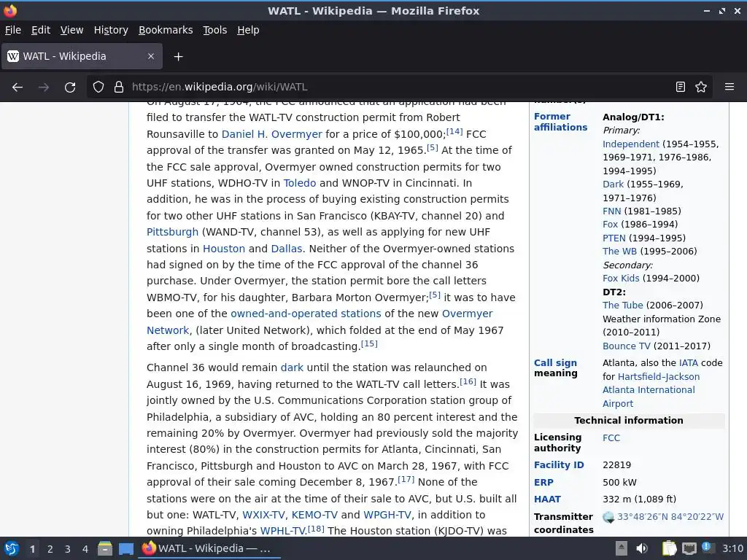Follow the Daniel H. Overmyer link
This screenshot has width=747, height=560.
click(271, 134)
